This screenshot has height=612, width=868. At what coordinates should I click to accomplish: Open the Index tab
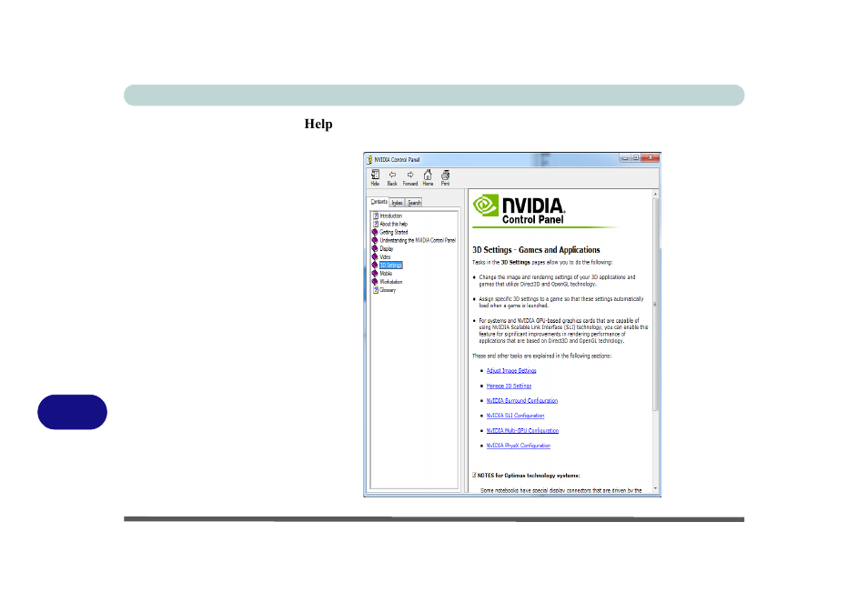pyautogui.click(x=398, y=203)
